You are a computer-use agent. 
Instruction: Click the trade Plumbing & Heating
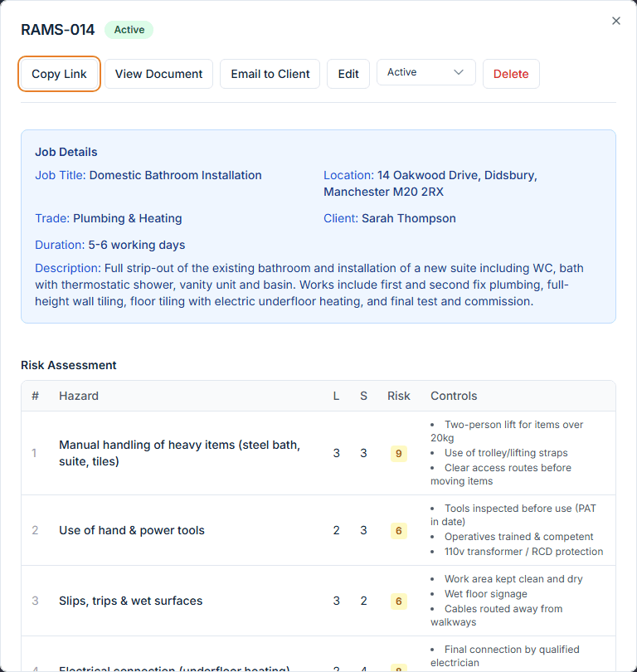[x=127, y=218]
